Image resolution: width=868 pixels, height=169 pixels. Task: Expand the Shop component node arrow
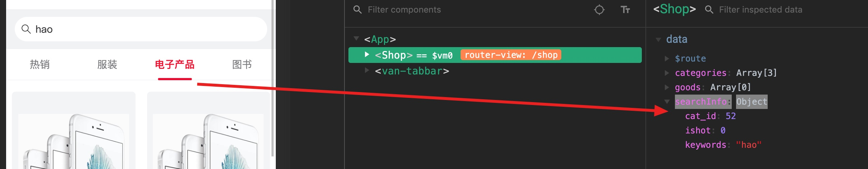point(367,54)
